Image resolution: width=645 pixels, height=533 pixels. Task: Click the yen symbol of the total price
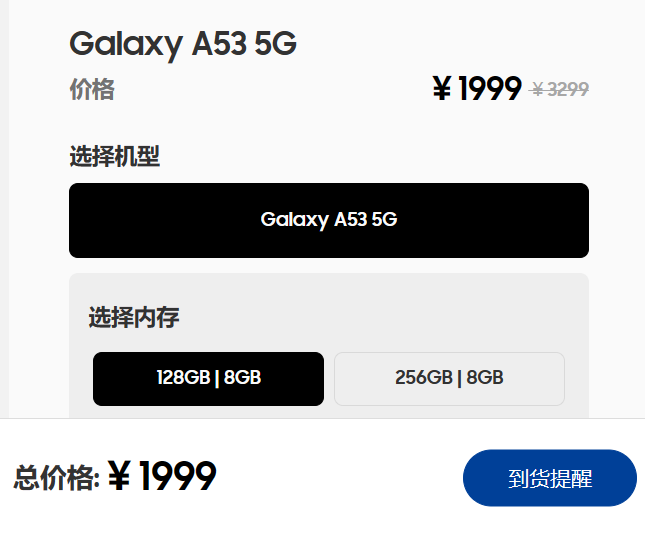[x=120, y=477]
